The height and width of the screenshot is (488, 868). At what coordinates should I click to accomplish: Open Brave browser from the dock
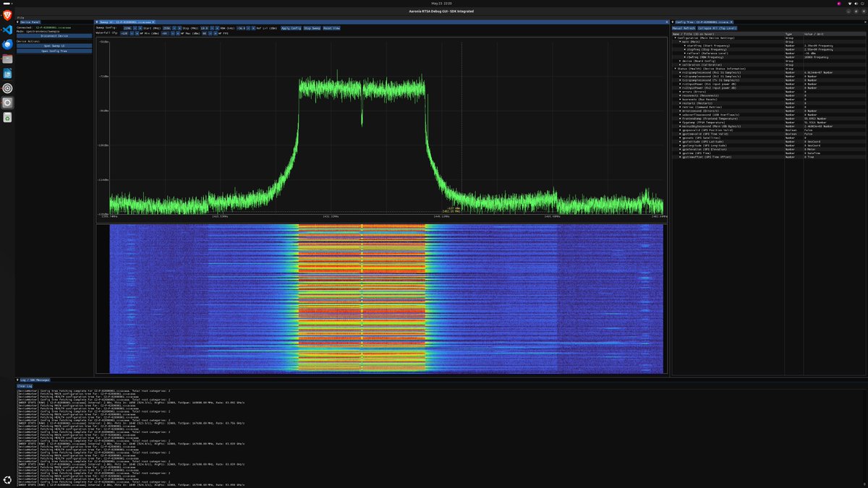7,14
